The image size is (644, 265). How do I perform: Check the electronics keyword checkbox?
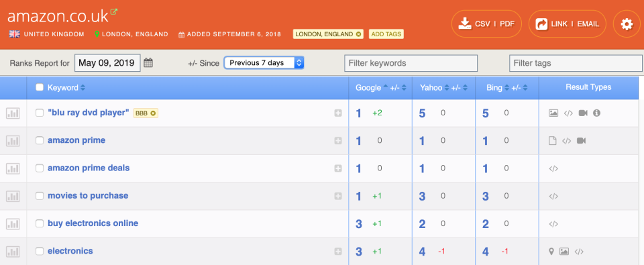click(40, 251)
